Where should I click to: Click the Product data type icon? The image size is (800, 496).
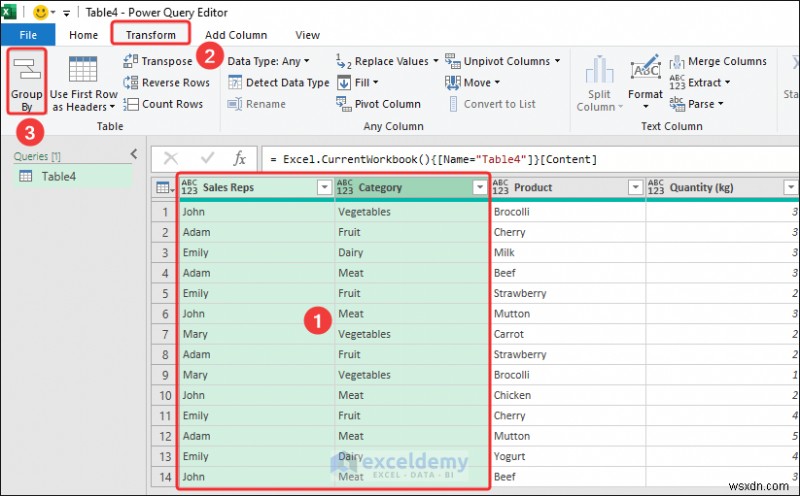tap(500, 187)
